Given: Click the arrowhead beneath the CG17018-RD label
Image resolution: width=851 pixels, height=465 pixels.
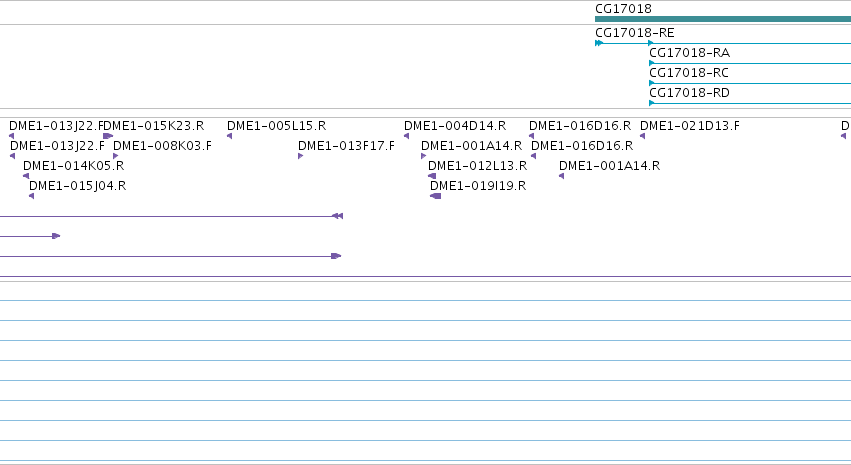Looking at the screenshot, I should [x=652, y=103].
